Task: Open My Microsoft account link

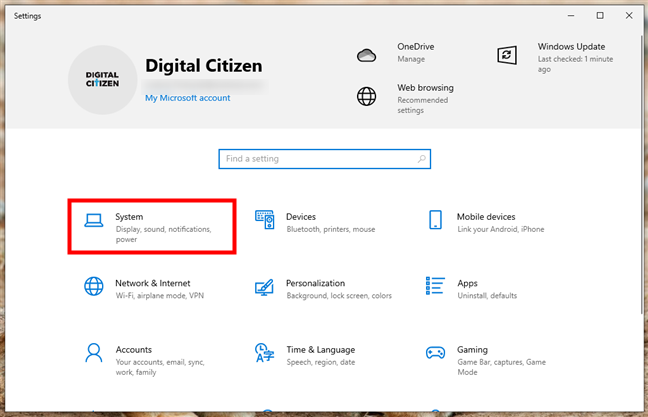Action: (188, 98)
